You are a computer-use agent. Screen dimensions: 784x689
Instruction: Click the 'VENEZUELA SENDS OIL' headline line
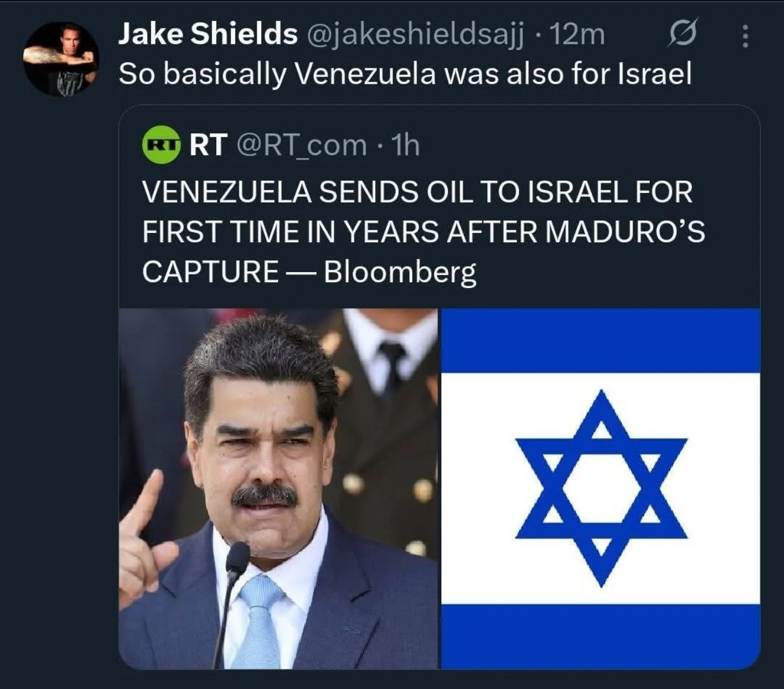pos(417,192)
